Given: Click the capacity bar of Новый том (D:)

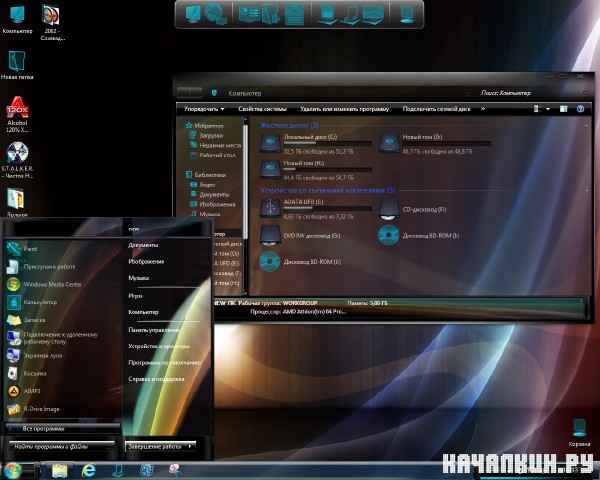Looking at the screenshot, I should coord(446,144).
